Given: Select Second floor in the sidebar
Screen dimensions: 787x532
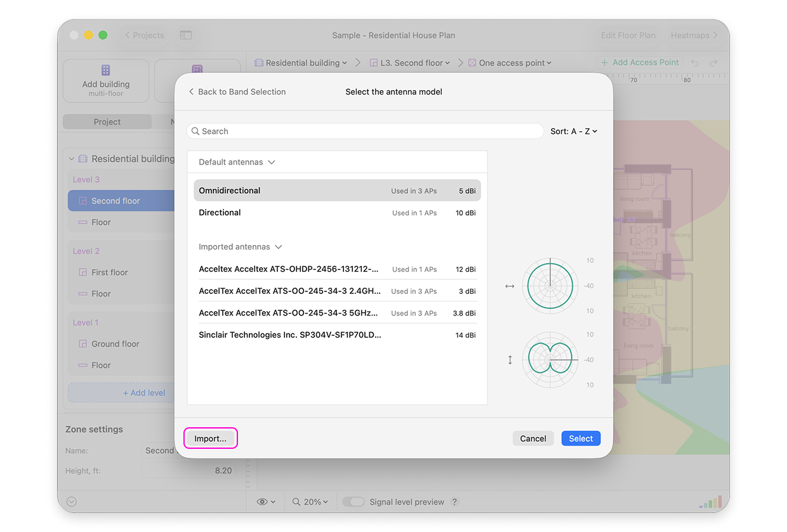Looking at the screenshot, I should pyautogui.click(x=121, y=201).
